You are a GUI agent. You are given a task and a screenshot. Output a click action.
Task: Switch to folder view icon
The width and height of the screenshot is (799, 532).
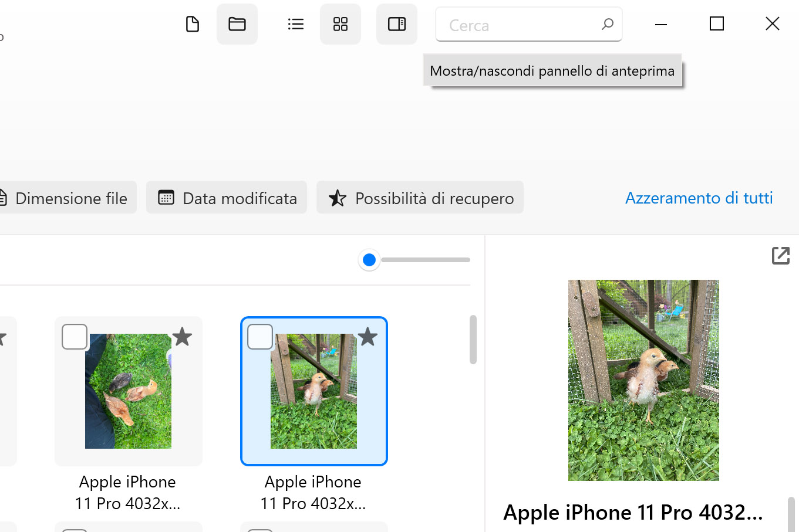(x=237, y=24)
